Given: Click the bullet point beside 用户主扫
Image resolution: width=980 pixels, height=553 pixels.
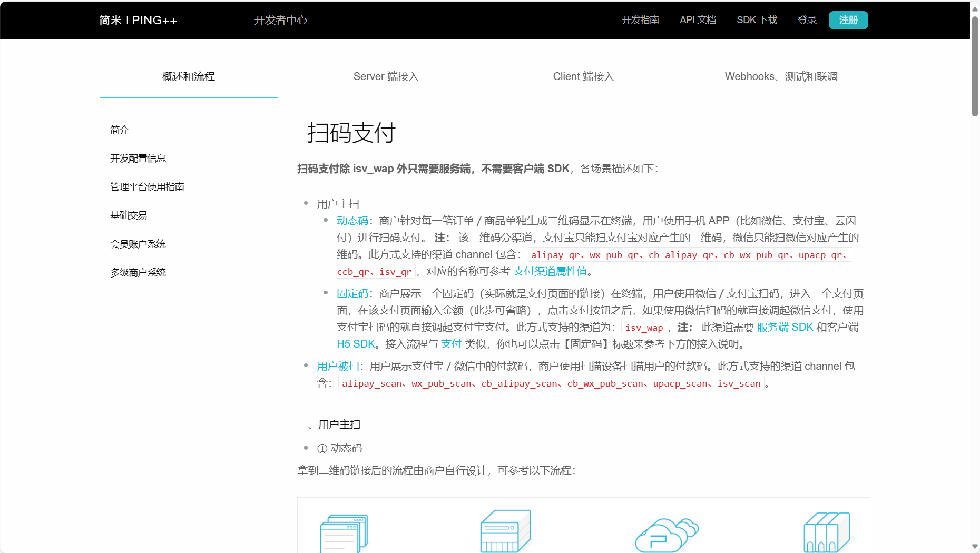Looking at the screenshot, I should 305,203.
